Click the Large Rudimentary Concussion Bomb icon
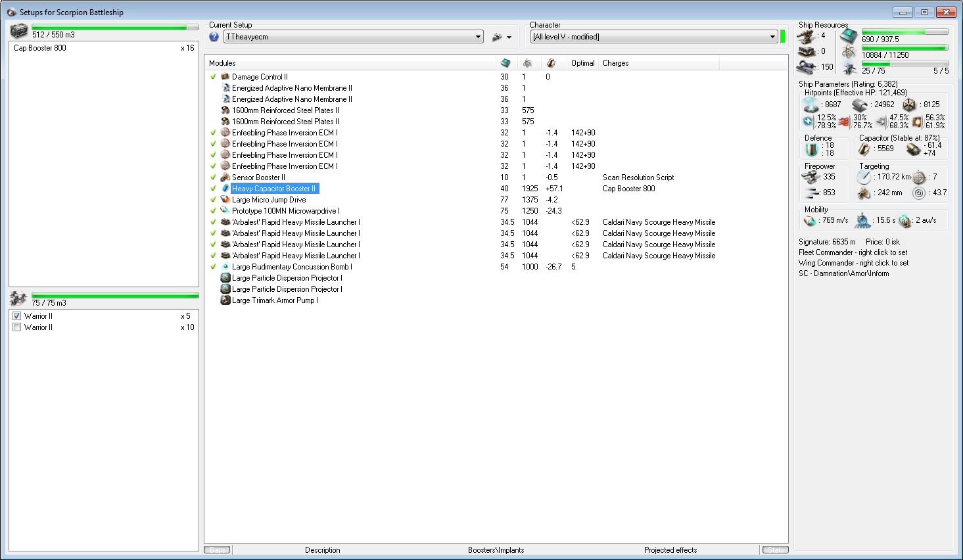The height and width of the screenshot is (560, 963). [225, 267]
